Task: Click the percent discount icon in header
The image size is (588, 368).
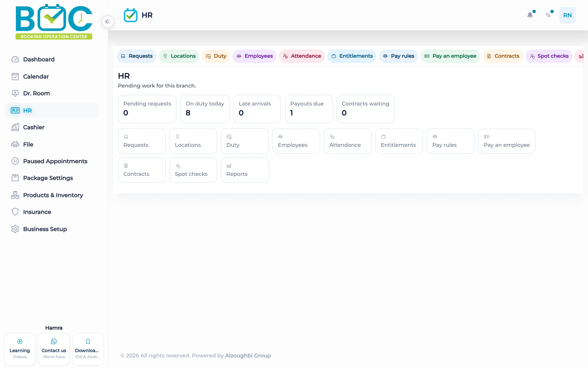Action: 548,15
